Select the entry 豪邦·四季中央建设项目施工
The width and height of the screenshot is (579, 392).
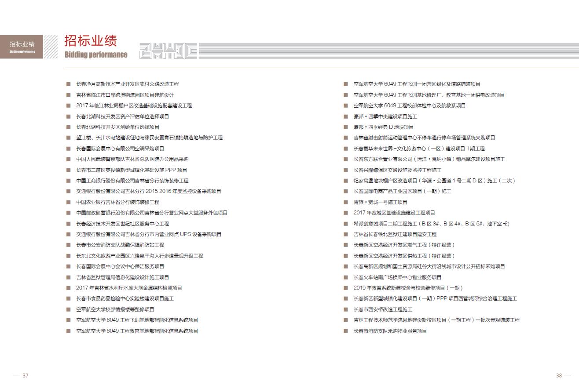click(385, 116)
